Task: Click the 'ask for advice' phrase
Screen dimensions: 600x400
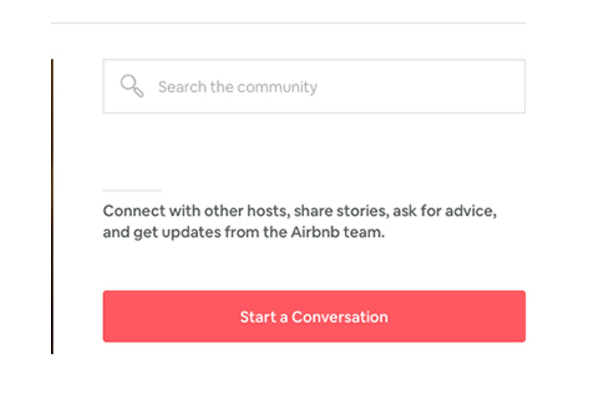Action: (445, 211)
